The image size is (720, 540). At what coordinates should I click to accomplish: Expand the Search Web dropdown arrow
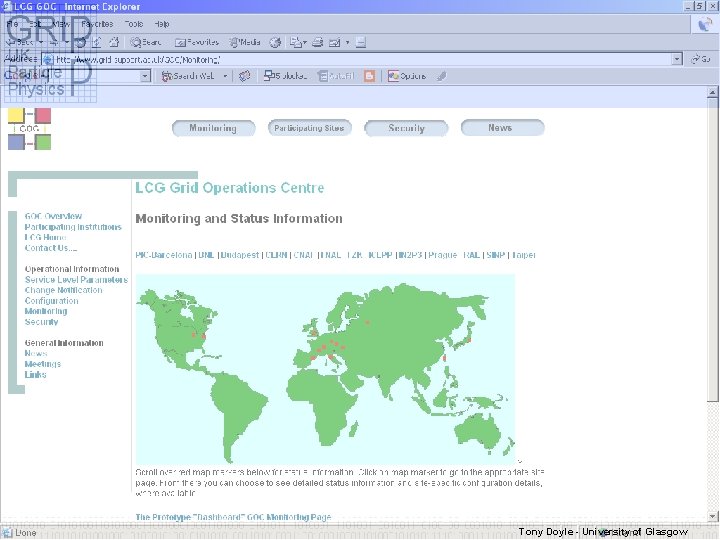(225, 76)
